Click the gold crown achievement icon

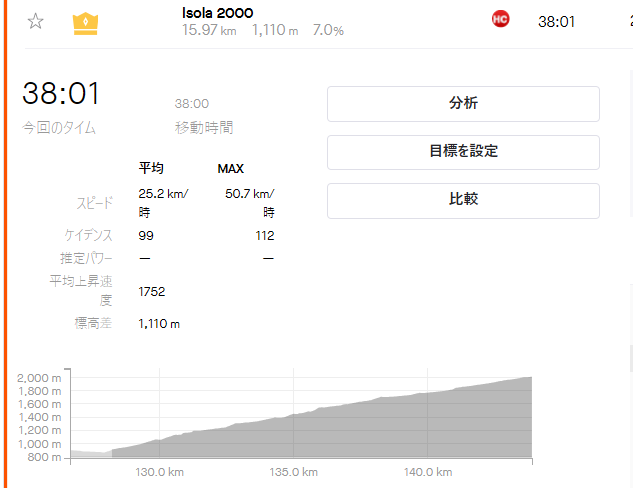(86, 22)
